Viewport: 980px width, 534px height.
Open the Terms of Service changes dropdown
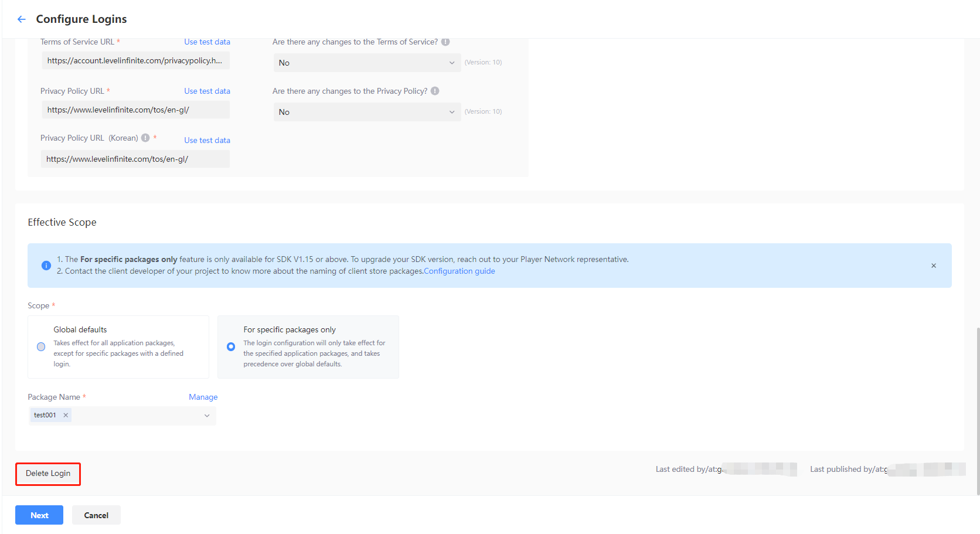pos(367,63)
